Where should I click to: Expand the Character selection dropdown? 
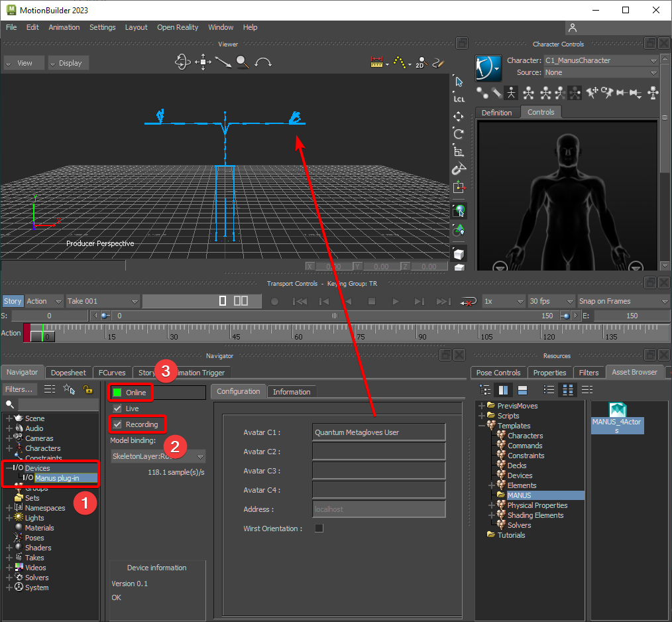[x=600, y=60]
